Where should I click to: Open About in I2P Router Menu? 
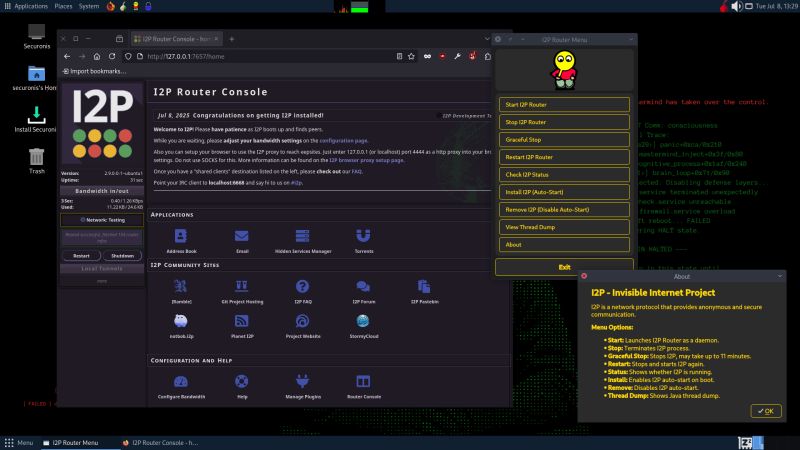[564, 244]
